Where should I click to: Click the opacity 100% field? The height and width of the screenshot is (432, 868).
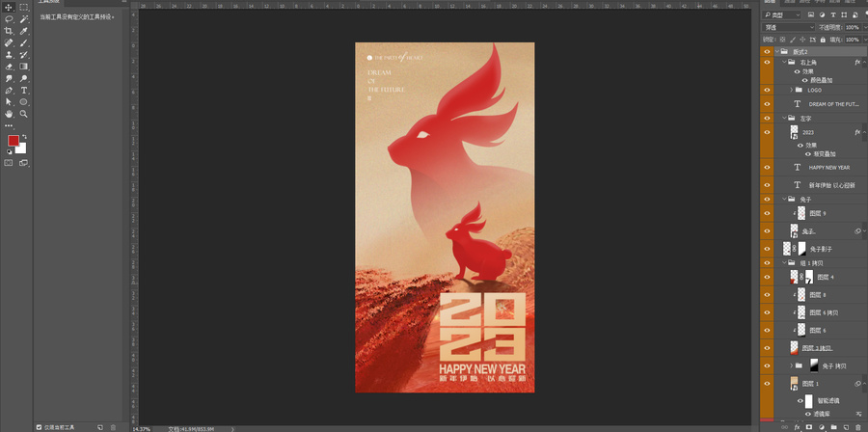click(x=854, y=27)
